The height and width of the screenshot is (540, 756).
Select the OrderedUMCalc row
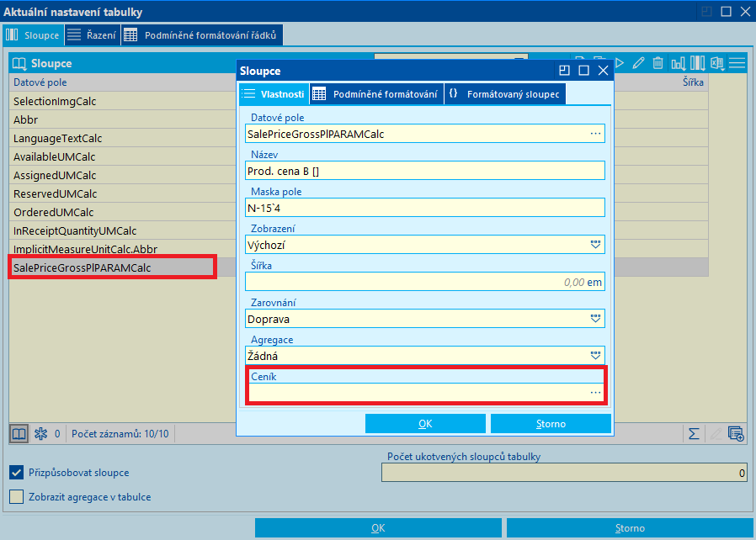(122, 212)
